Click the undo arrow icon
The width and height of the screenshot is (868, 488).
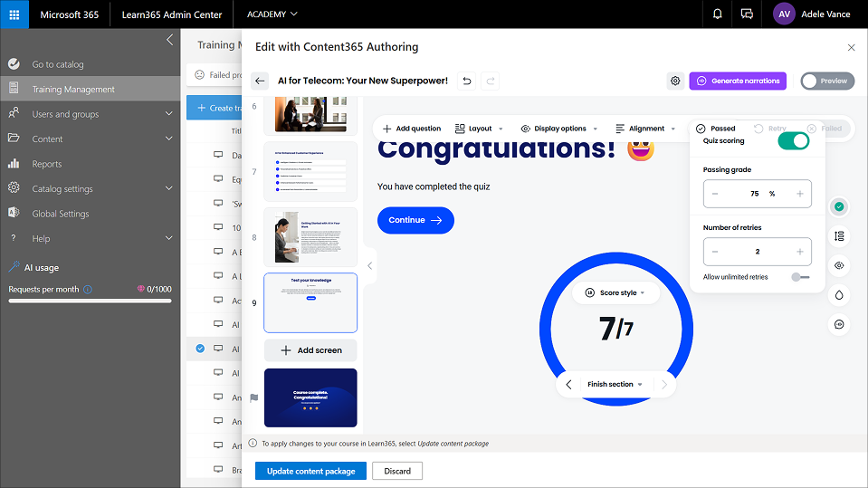[467, 81]
